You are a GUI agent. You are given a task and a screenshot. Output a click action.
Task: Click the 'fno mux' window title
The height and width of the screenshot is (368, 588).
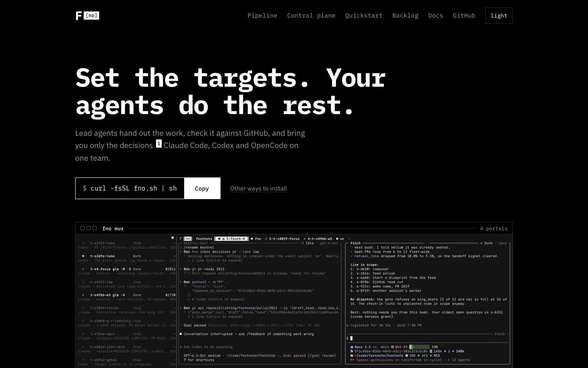(x=113, y=229)
